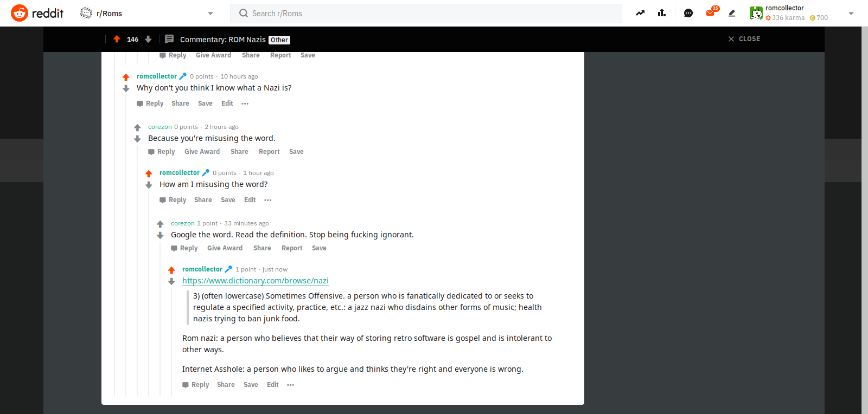Screen dimensions: 868x414
Task: Choose Edit on the latest romcollector comment
Action: 272,385
